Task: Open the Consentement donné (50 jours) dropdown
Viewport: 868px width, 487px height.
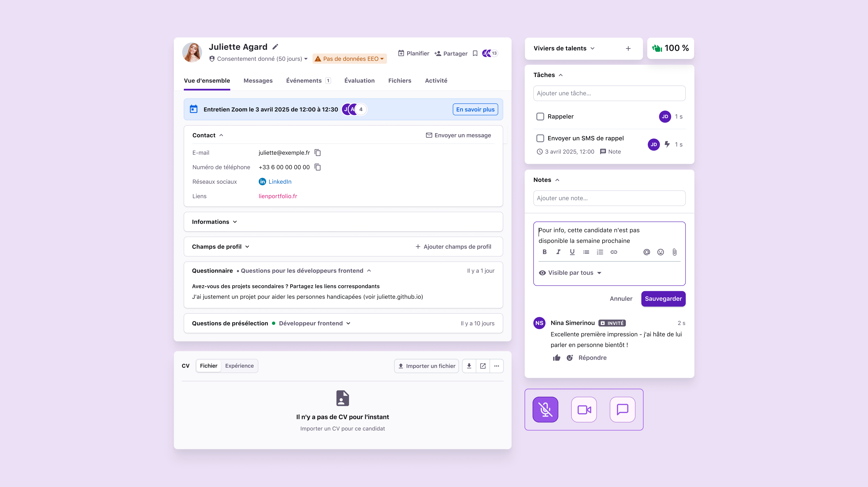Action: 259,59
